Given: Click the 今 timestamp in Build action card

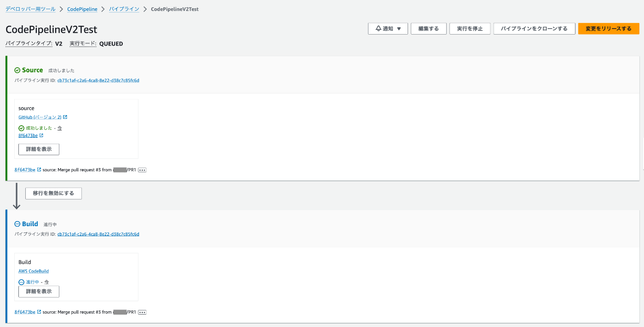Looking at the screenshot, I should [x=46, y=282].
